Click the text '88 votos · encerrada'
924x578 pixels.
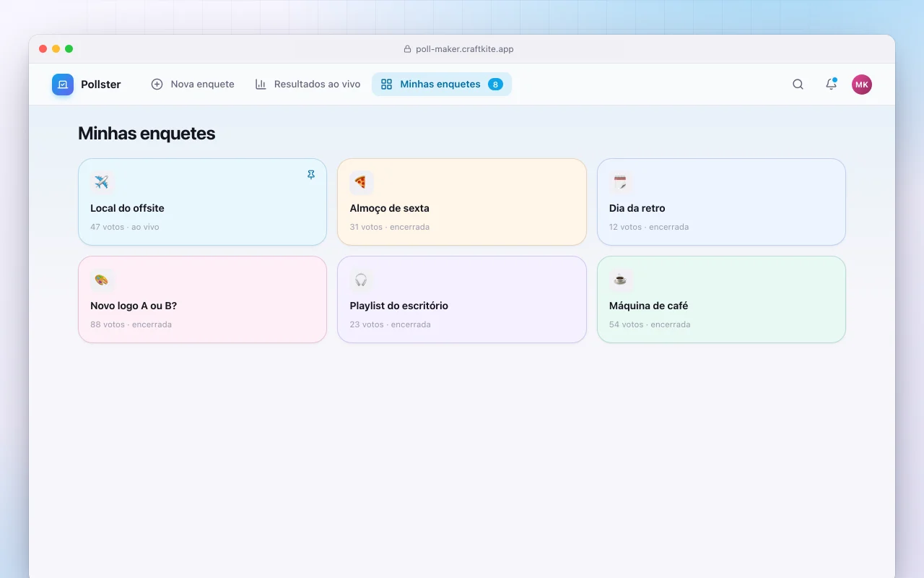pyautogui.click(x=131, y=324)
